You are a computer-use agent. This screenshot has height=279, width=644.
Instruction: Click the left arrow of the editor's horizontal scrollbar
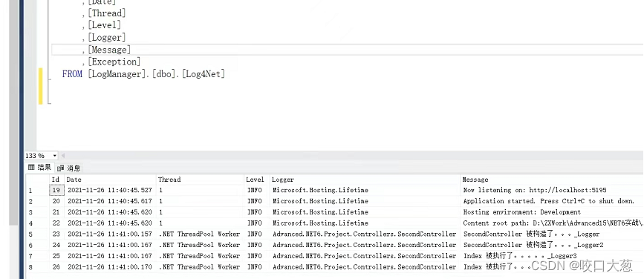[x=63, y=156]
